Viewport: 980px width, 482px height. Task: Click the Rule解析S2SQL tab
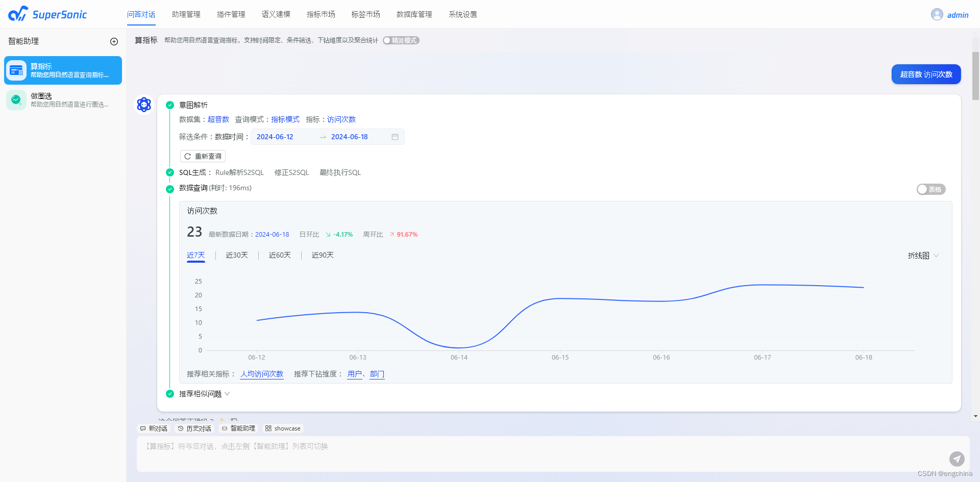[239, 172]
